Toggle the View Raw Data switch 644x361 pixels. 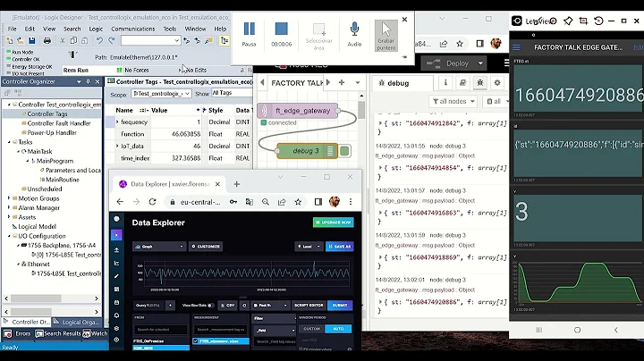pos(210,306)
